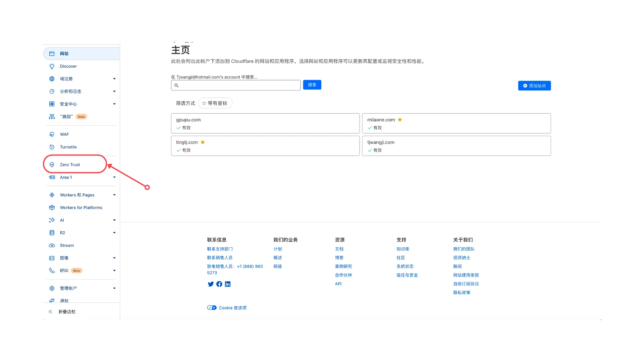Collapse the sidebar with 折叠边栏
Image resolution: width=644 pixels, height=362 pixels.
[x=66, y=312]
